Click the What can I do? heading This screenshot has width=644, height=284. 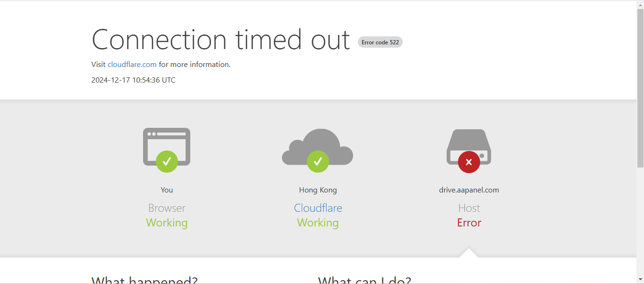[364, 280]
